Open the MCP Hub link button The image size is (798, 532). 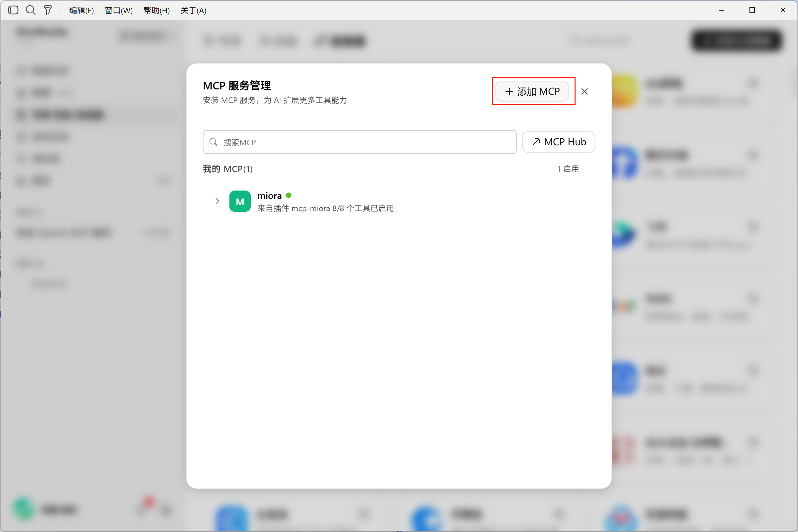558,142
